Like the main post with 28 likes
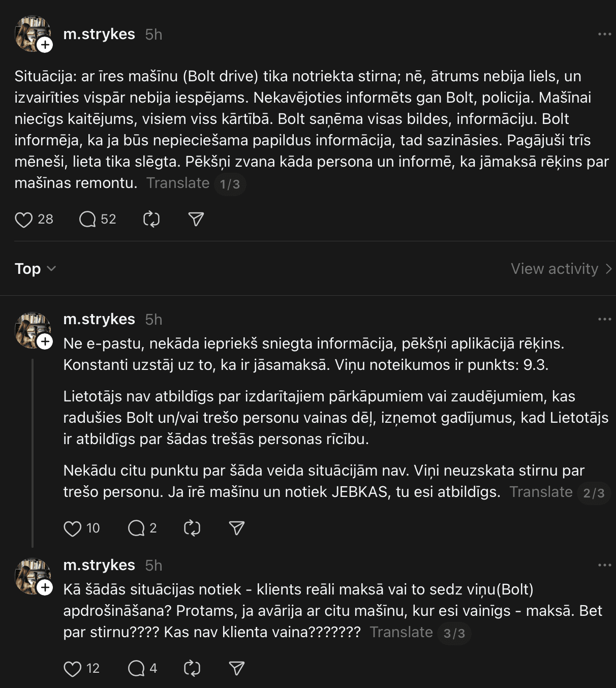 pos(23,220)
